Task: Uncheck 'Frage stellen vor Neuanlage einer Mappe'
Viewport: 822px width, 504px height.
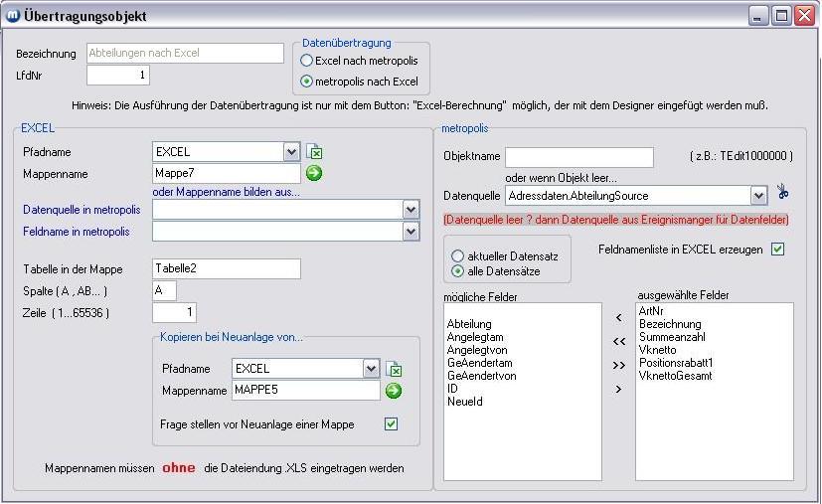Action: 391,424
